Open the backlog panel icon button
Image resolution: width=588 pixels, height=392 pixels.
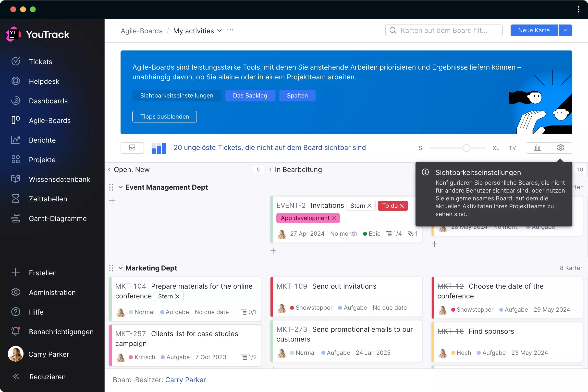tap(132, 148)
